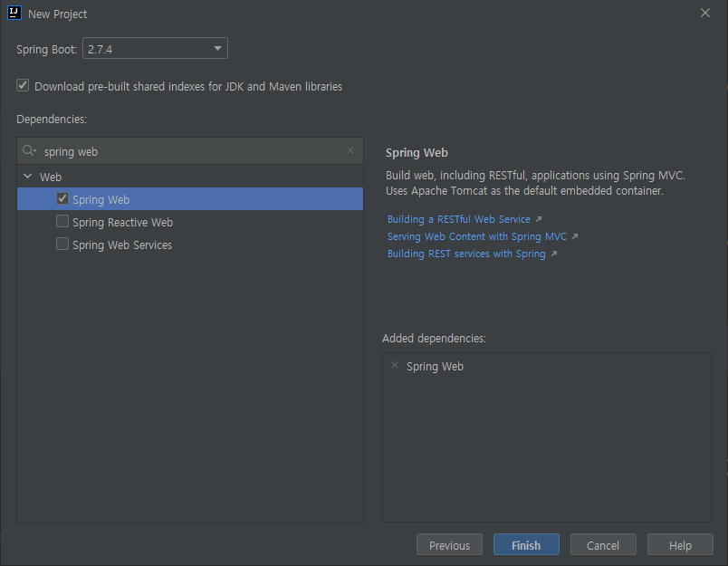Open the Spring Boot version dropdown

click(155, 48)
